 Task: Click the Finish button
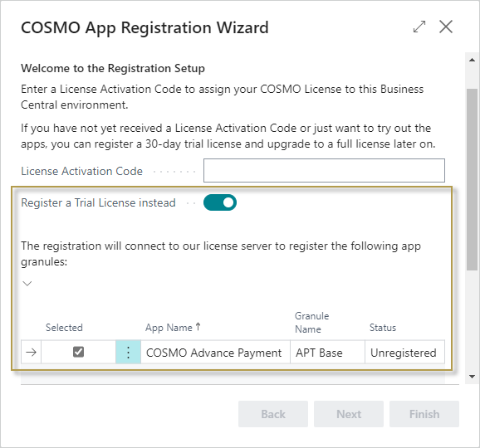pyautogui.click(x=424, y=414)
